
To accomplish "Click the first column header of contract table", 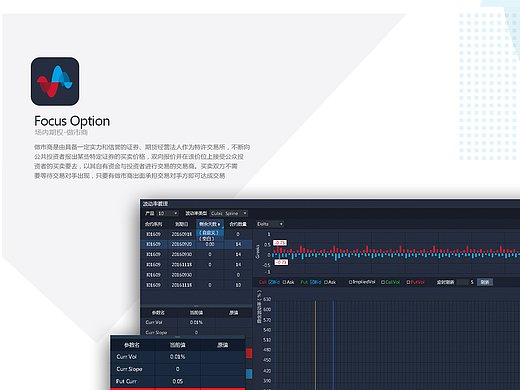I will pos(154,224).
